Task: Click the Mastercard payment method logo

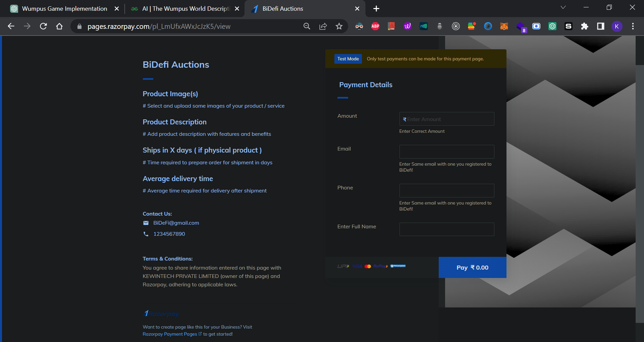Action: tap(368, 266)
